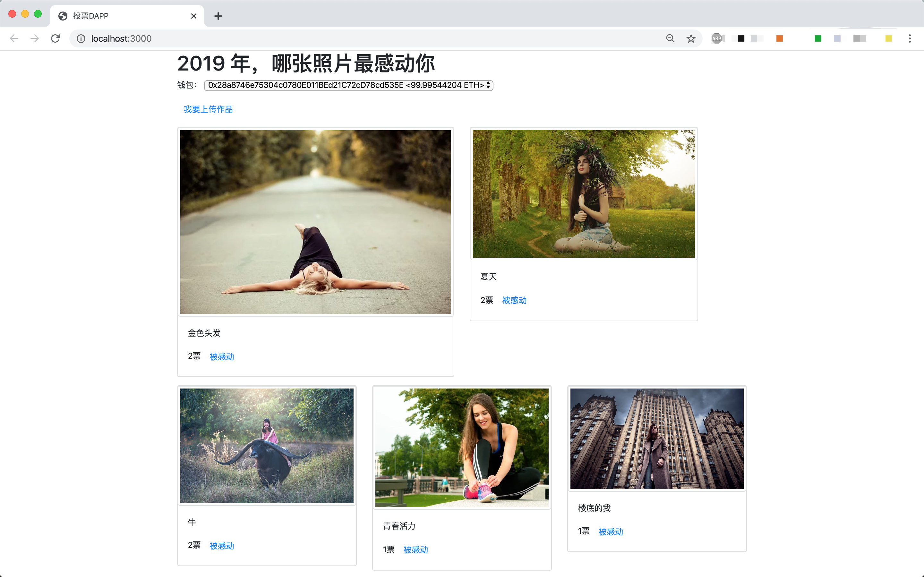Click the orange extension icon
The width and height of the screenshot is (924, 577).
[779, 38]
